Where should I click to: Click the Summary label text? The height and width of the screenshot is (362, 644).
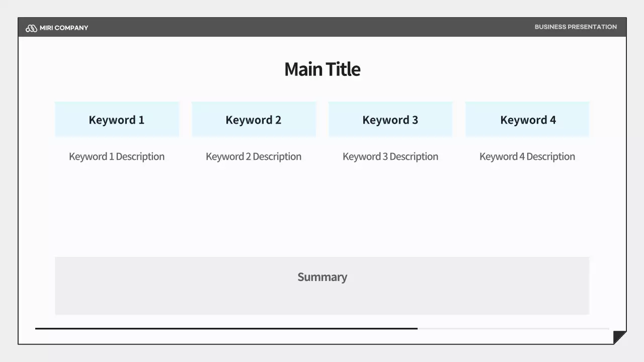coord(322,277)
